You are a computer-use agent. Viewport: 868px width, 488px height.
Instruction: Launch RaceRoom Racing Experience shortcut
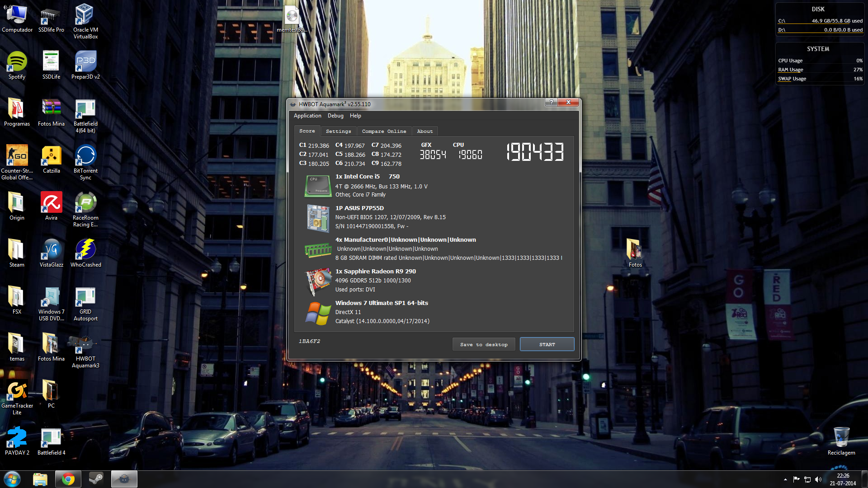pyautogui.click(x=85, y=210)
